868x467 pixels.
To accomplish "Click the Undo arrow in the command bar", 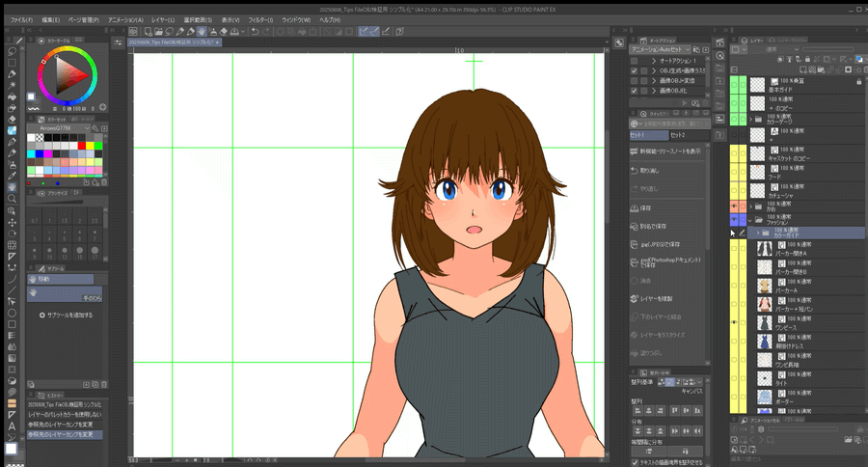I will [253, 31].
